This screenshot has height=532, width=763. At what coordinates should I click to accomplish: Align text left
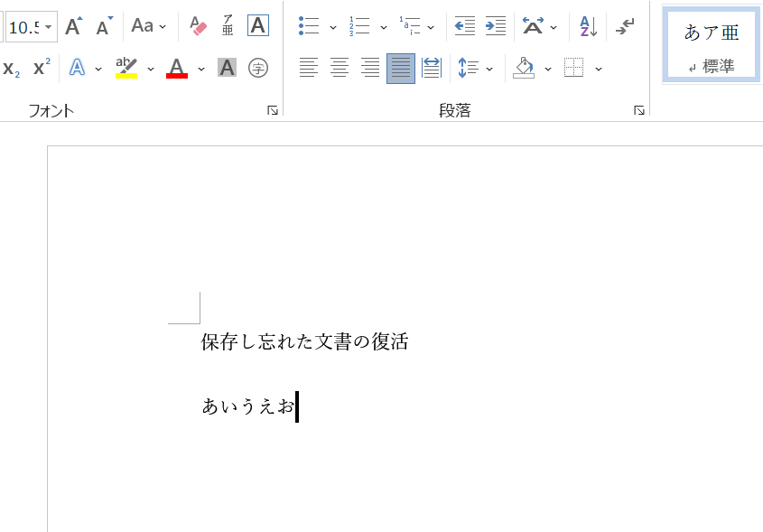[x=309, y=68]
